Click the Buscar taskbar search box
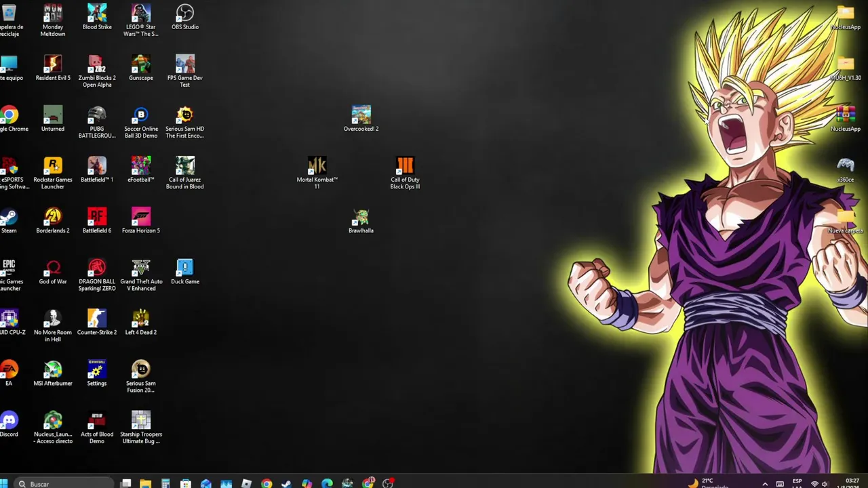The width and height of the screenshot is (868, 488). point(64,484)
